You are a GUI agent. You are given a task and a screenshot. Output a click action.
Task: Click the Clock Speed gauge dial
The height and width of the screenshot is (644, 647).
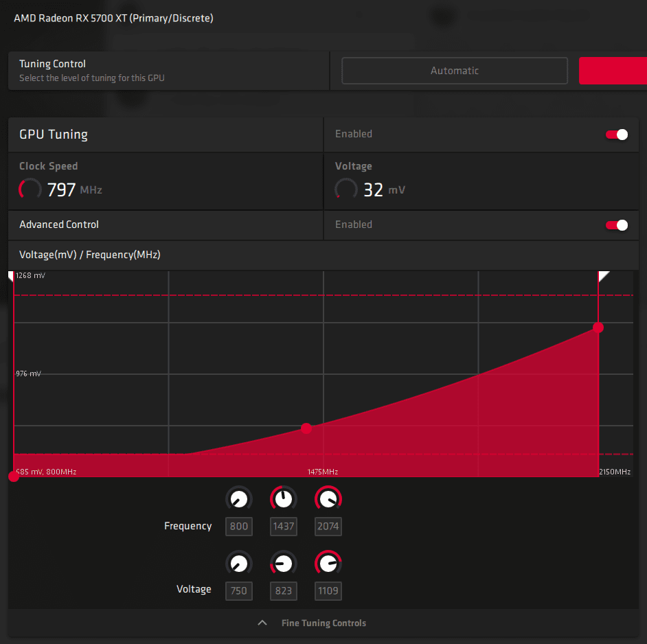coord(30,189)
